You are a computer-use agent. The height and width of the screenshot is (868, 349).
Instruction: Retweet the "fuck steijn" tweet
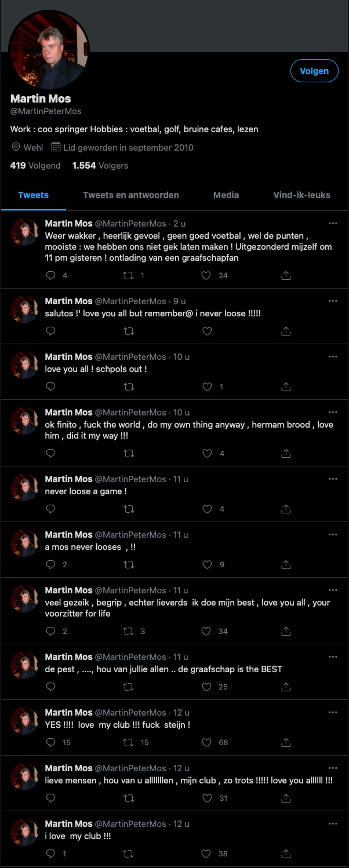[x=129, y=742]
